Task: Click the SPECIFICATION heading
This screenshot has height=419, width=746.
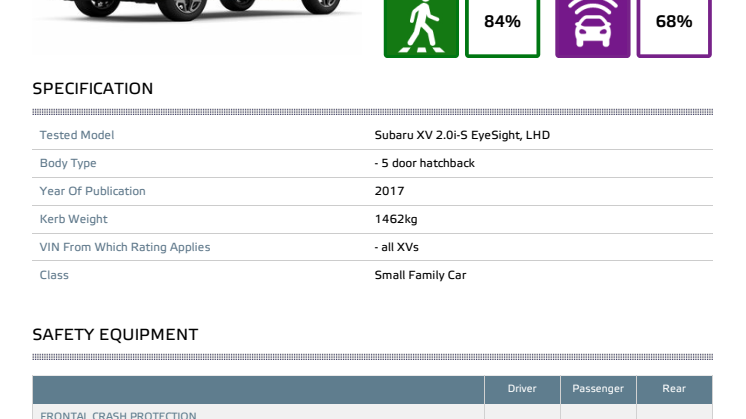Action: pyautogui.click(x=93, y=88)
